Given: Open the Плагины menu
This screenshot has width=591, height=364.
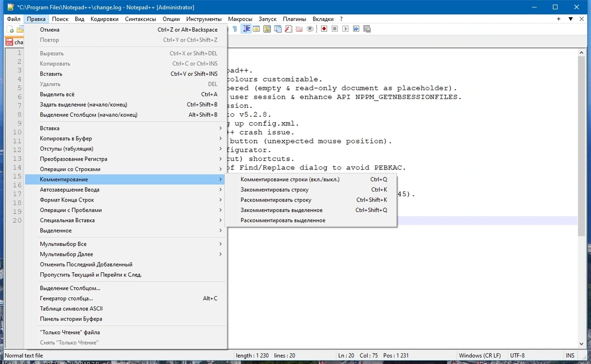Looking at the screenshot, I should tap(295, 19).
